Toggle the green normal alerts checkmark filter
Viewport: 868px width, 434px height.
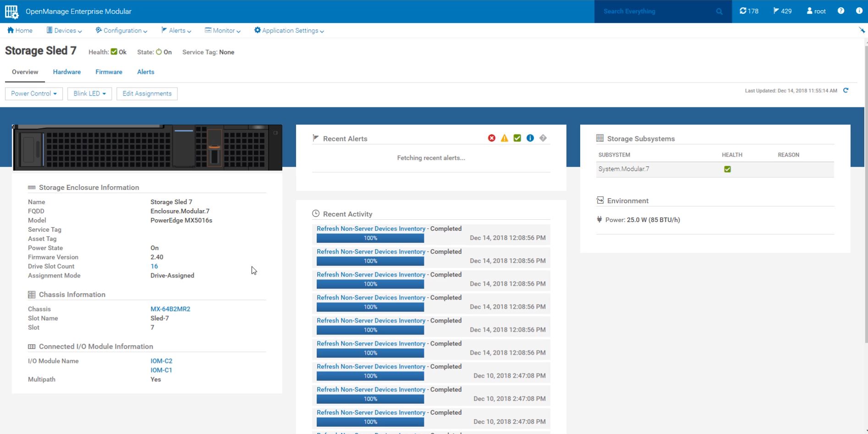tap(517, 138)
